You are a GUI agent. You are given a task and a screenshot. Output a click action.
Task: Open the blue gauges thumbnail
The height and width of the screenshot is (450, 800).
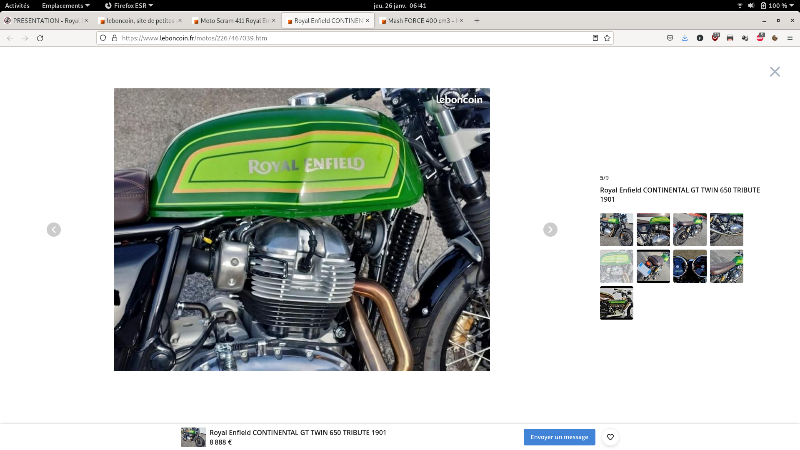pyautogui.click(x=690, y=266)
